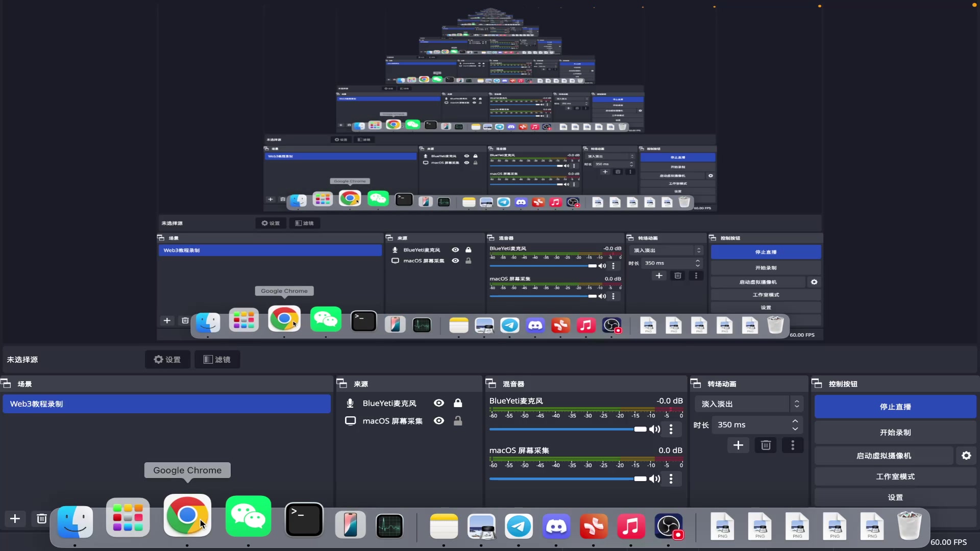The width and height of the screenshot is (980, 551).
Task: Hide the BlueYeti麦克风 source
Action: [x=438, y=403]
